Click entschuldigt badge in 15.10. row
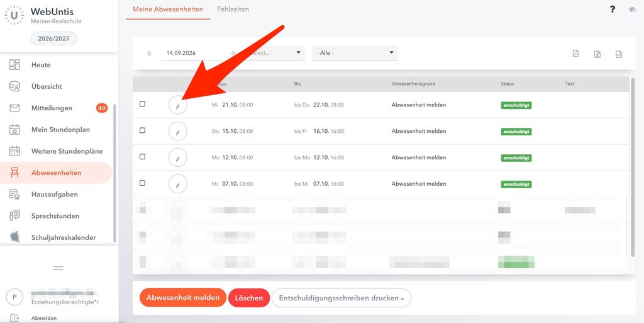Image resolution: width=644 pixels, height=323 pixels. 516,132
